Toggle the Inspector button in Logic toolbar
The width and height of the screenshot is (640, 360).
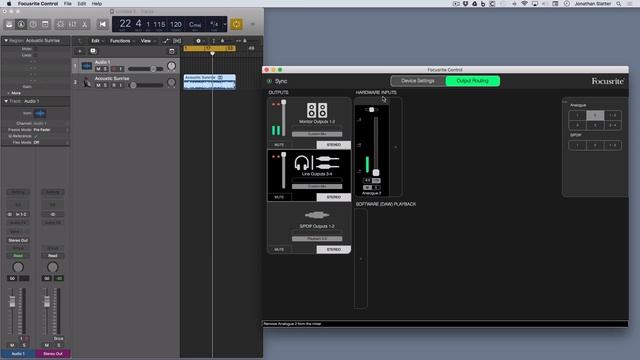[x=21, y=24]
